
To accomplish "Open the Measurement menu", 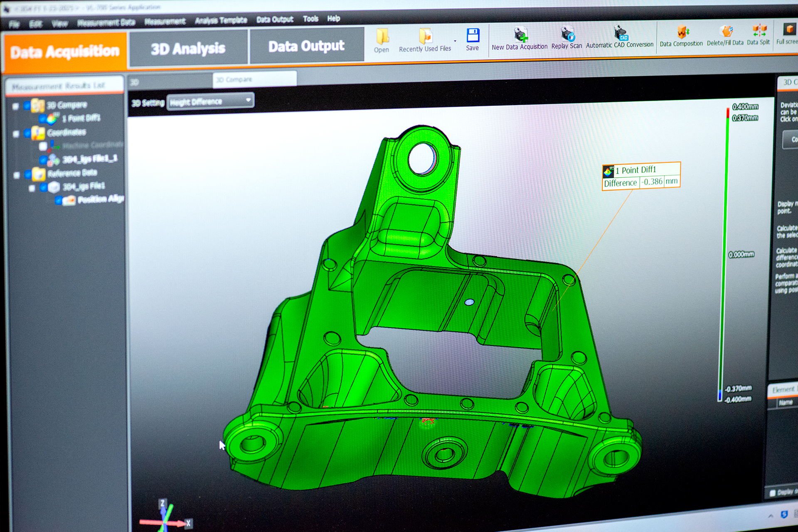I will coord(165,20).
